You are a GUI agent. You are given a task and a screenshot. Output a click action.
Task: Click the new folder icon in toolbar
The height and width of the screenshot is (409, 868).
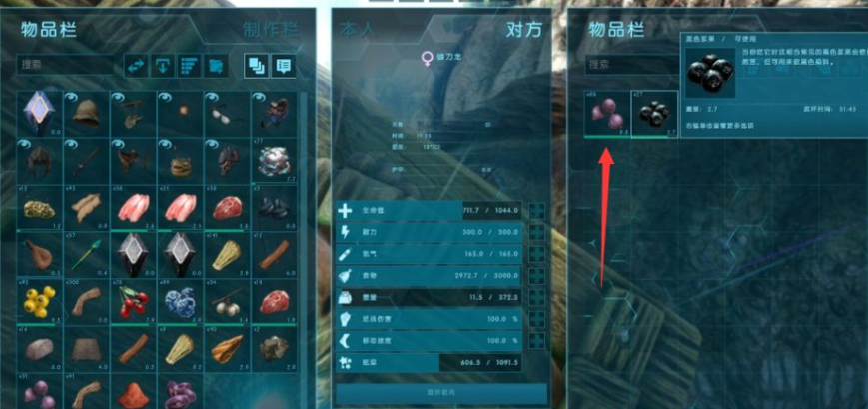tap(217, 66)
